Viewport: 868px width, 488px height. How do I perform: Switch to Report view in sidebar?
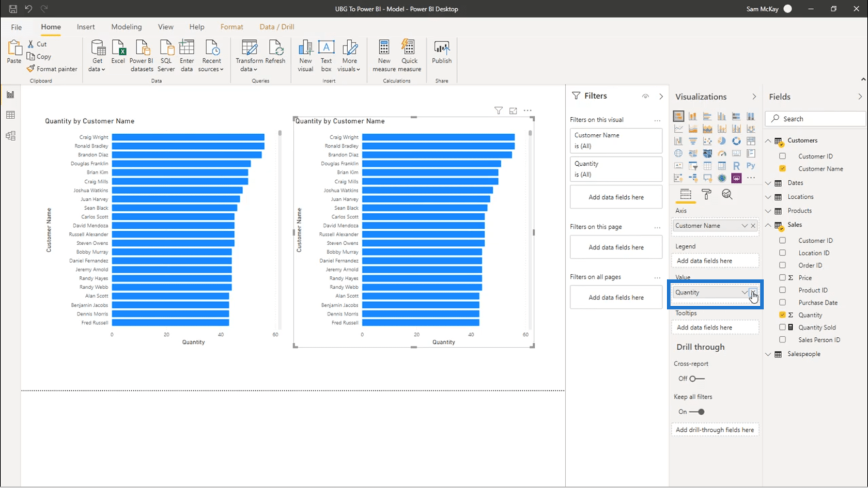click(x=10, y=95)
